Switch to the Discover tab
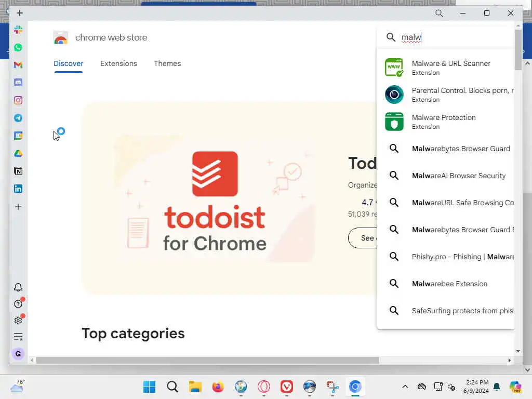Screen dimensions: 532x399 68,63
